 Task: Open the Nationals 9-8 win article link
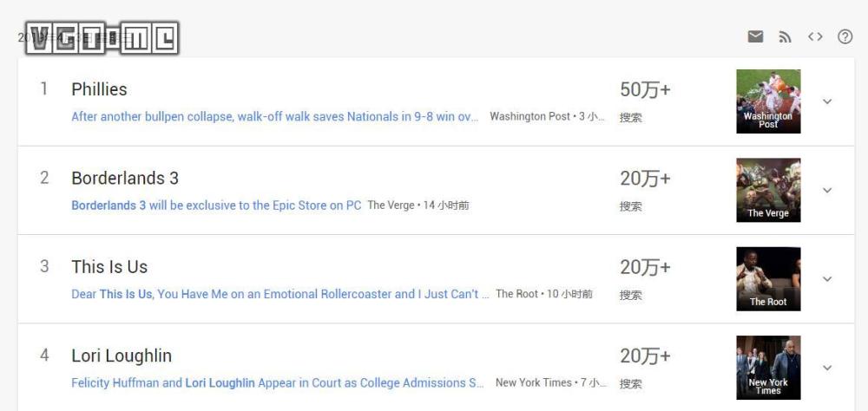pyautogui.click(x=274, y=117)
